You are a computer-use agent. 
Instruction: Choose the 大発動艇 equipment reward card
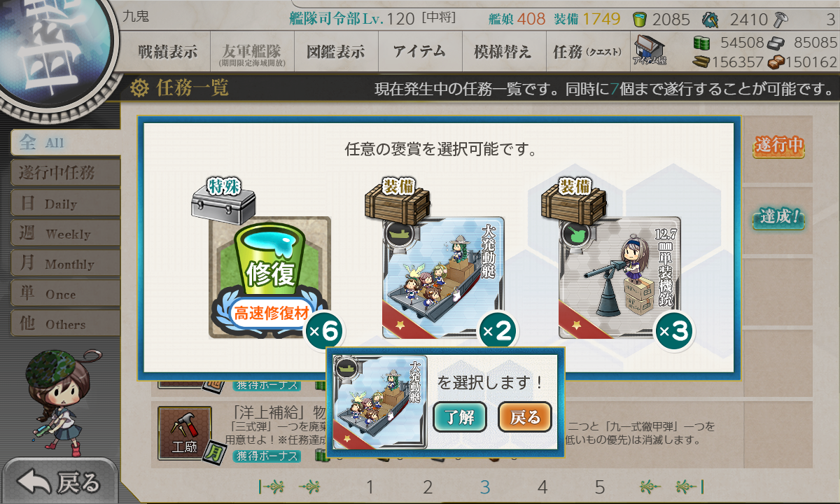[443, 278]
